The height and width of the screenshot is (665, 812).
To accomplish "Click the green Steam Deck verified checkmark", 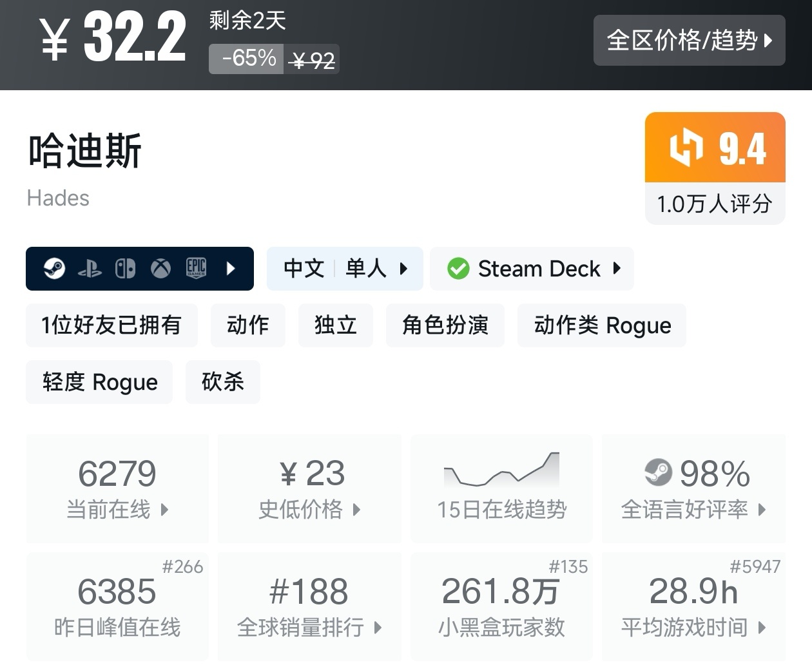I will tap(458, 269).
